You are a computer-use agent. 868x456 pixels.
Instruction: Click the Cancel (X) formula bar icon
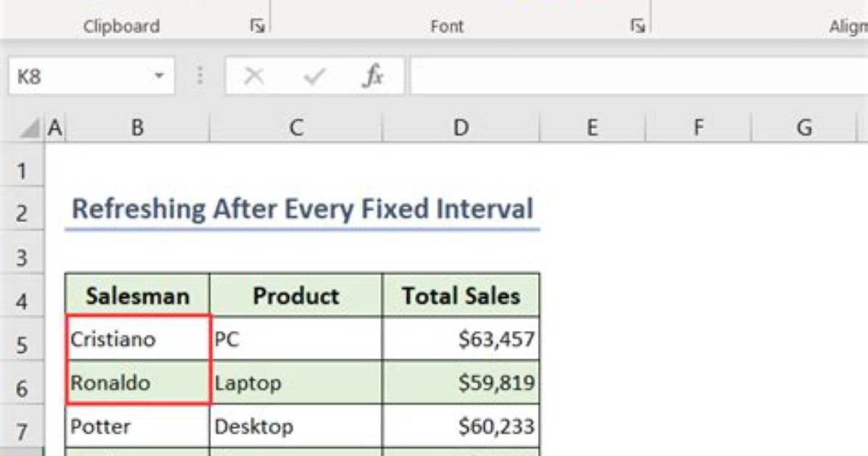pos(254,76)
